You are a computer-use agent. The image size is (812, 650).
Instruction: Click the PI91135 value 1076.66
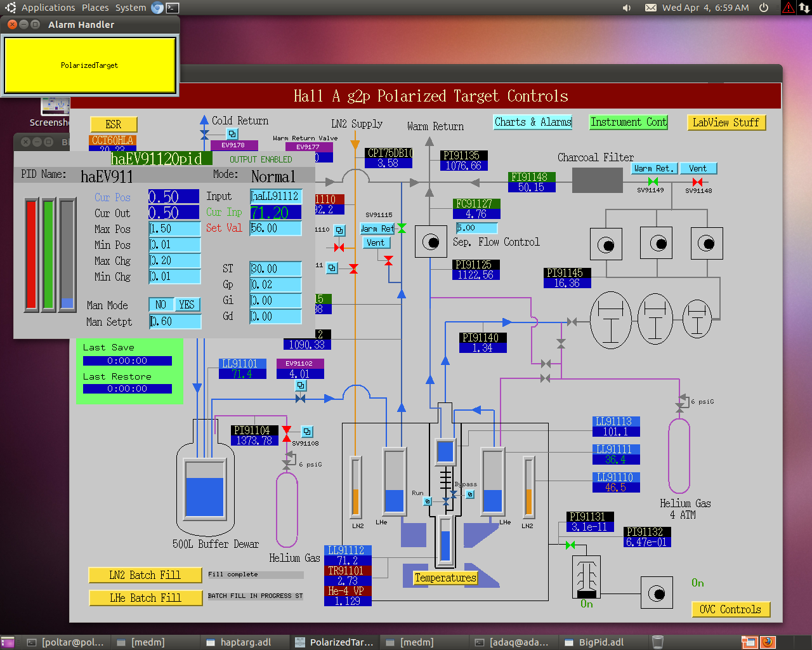[464, 166]
